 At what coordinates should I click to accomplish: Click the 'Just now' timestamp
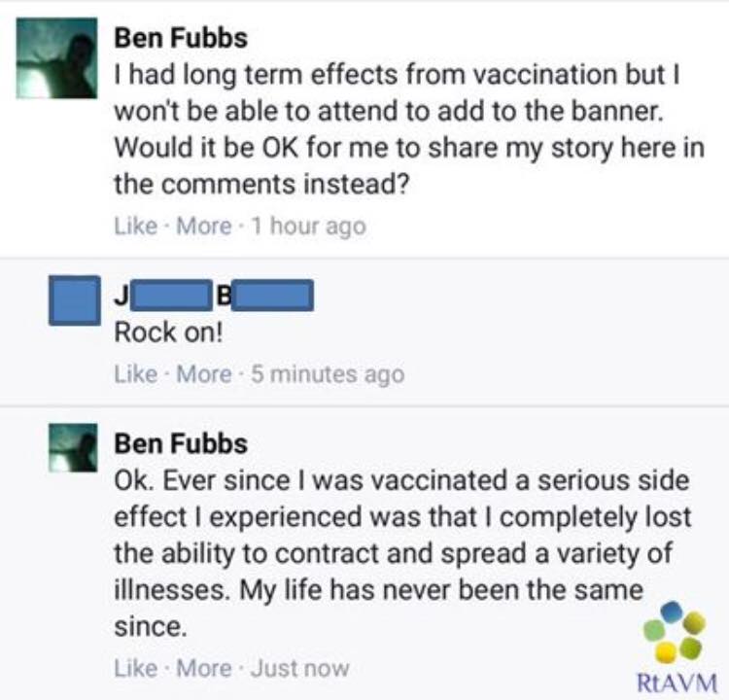click(300, 668)
